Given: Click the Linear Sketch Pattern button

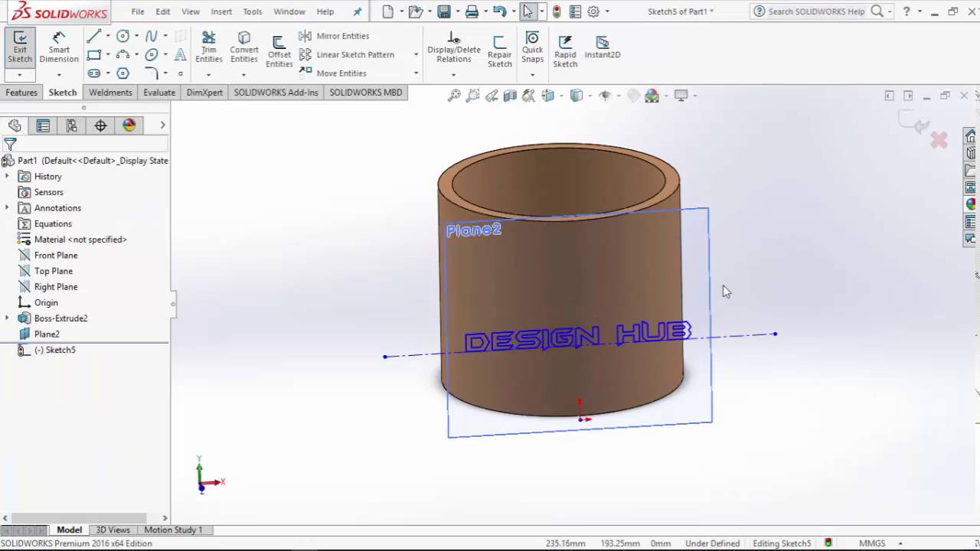Looking at the screenshot, I should coord(347,55).
